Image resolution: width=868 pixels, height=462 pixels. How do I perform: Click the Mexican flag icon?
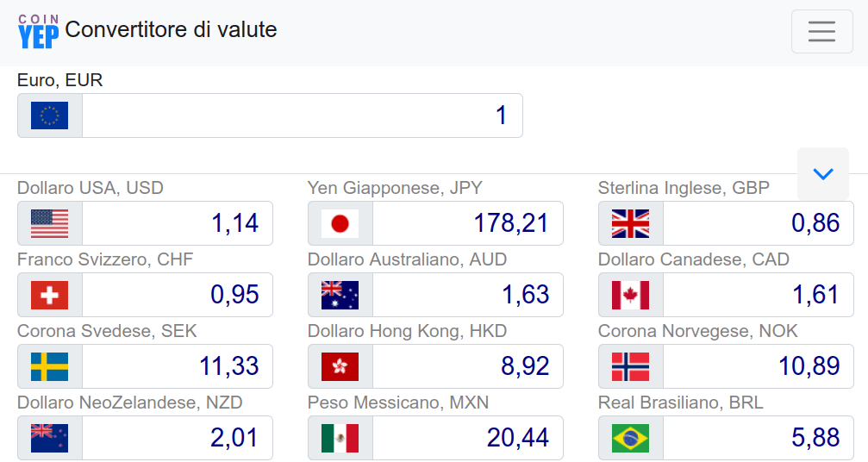coord(340,438)
